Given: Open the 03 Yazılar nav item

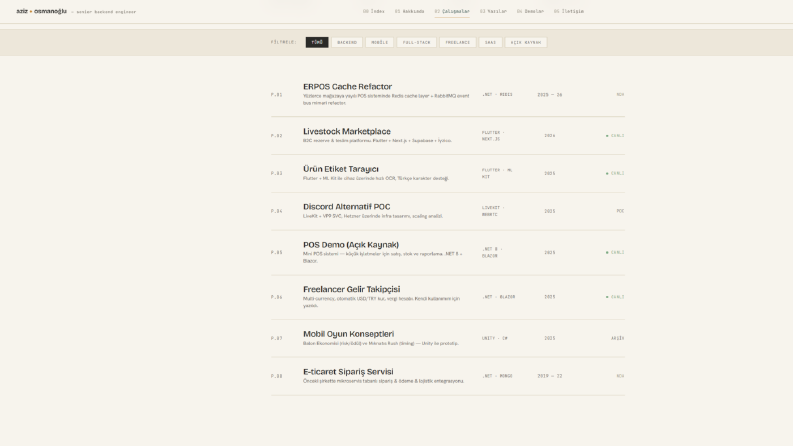Looking at the screenshot, I should click(493, 11).
